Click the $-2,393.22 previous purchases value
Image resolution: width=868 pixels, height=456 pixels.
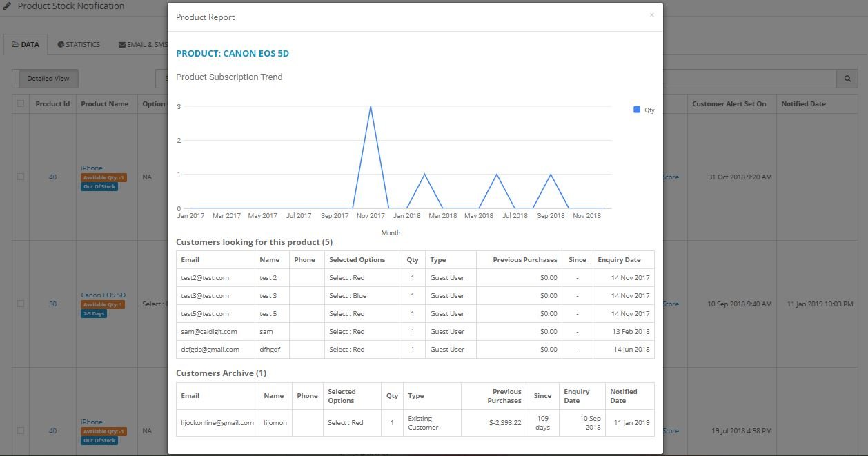(x=504, y=423)
